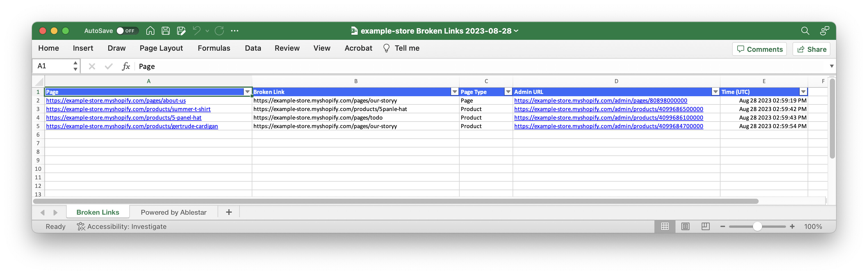Open admin/pages/80898000000 link

click(x=601, y=100)
